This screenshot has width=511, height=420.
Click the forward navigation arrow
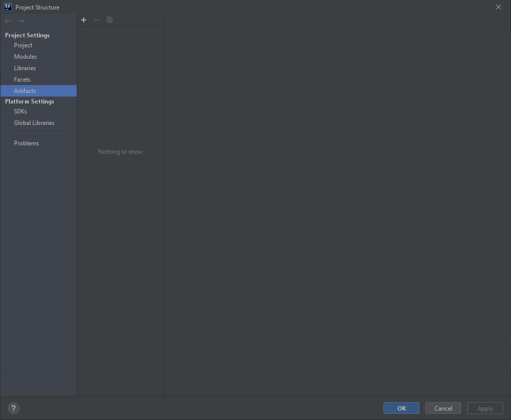tap(21, 21)
